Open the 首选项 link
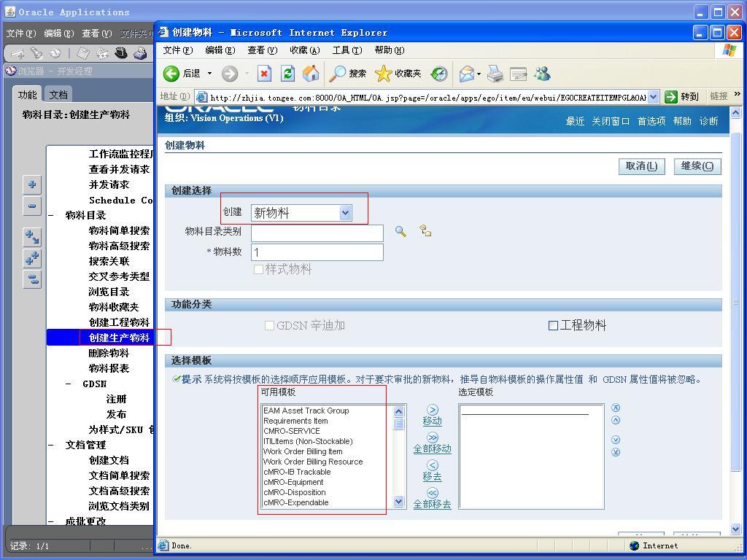 [651, 122]
